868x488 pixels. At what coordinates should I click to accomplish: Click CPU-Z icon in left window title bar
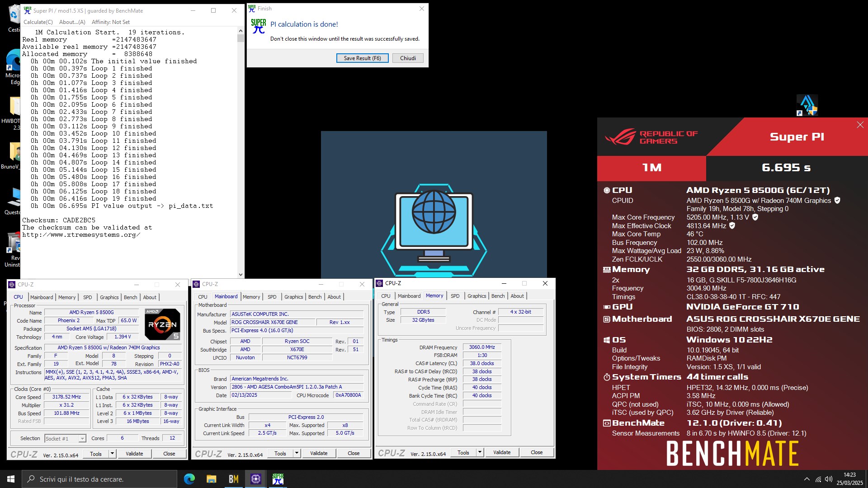coord(12,285)
